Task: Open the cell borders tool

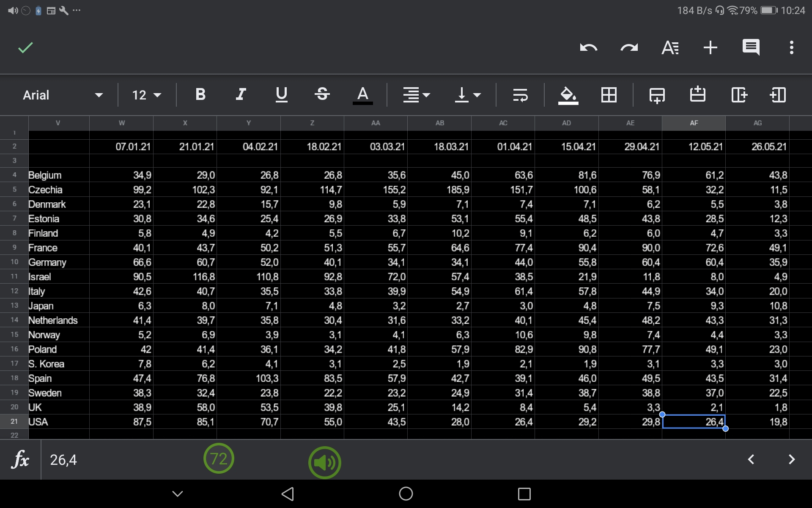Action: coord(609,95)
